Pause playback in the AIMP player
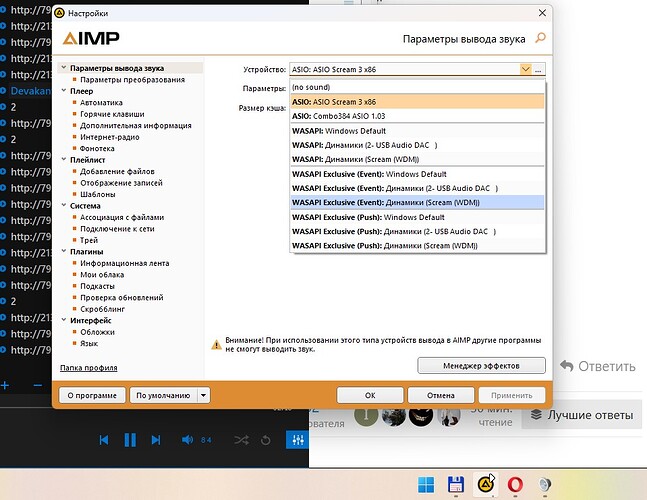647x500 pixels. pyautogui.click(x=130, y=440)
